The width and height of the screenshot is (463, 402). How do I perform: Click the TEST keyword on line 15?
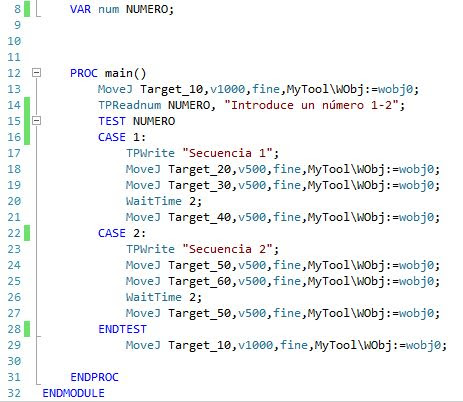pos(112,121)
